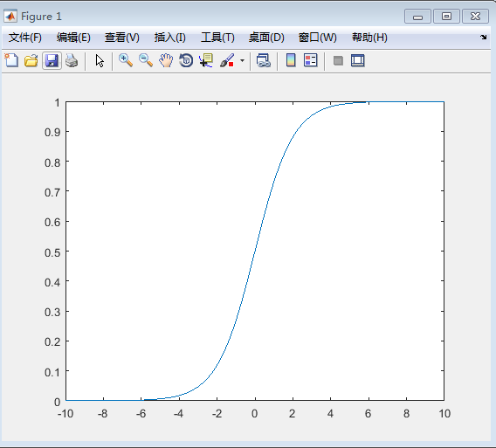Expand the Brush color dropdown arrow
This screenshot has height=448, width=496.
[x=242, y=60]
